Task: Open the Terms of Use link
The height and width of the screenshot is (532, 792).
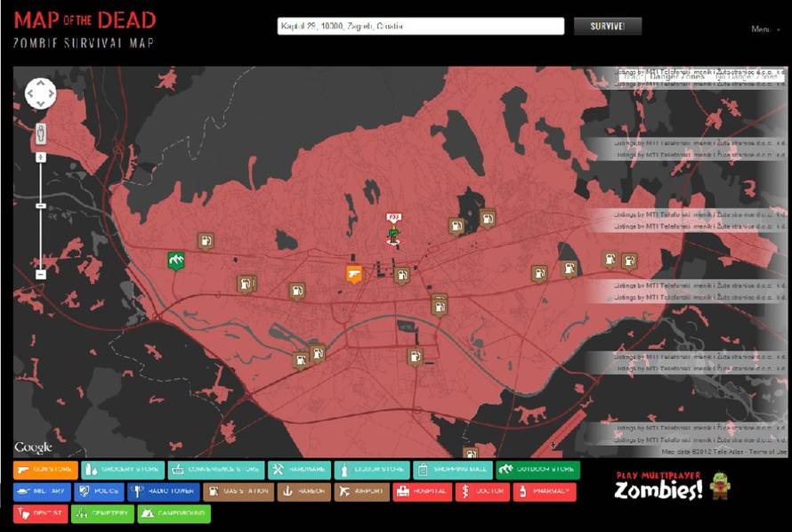Action: [767, 450]
